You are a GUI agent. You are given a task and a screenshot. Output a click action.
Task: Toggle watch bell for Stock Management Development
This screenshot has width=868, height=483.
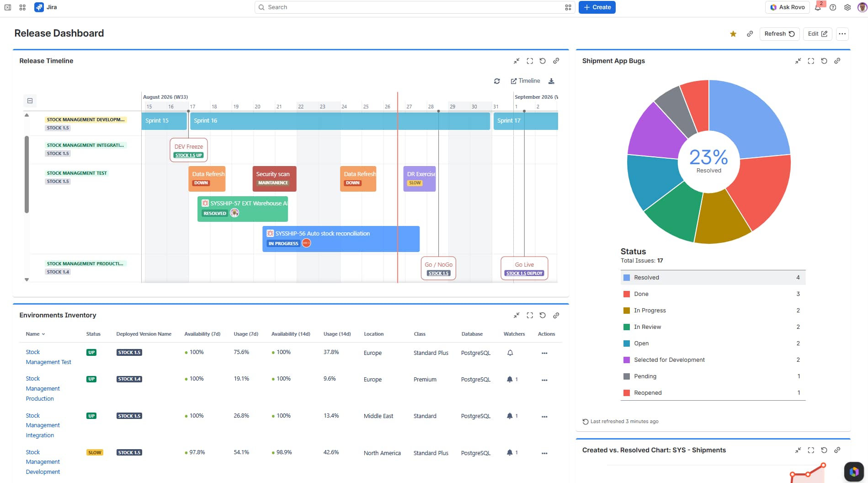510,453
